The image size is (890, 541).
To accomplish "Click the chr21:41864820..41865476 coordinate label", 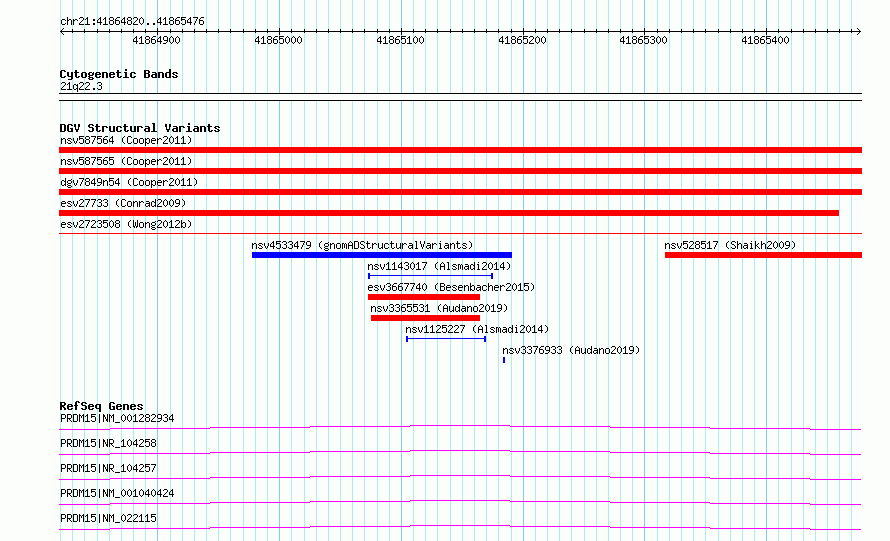I will click(132, 22).
